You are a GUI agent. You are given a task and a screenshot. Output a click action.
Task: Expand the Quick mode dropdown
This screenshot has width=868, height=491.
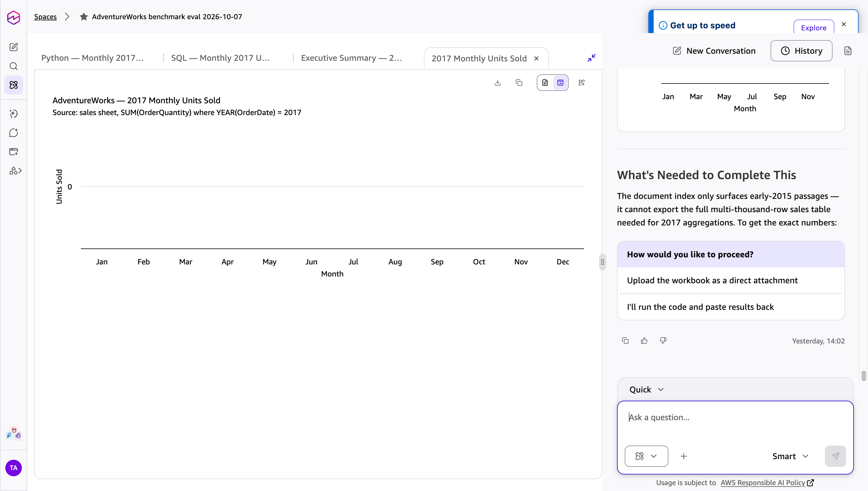(x=646, y=389)
